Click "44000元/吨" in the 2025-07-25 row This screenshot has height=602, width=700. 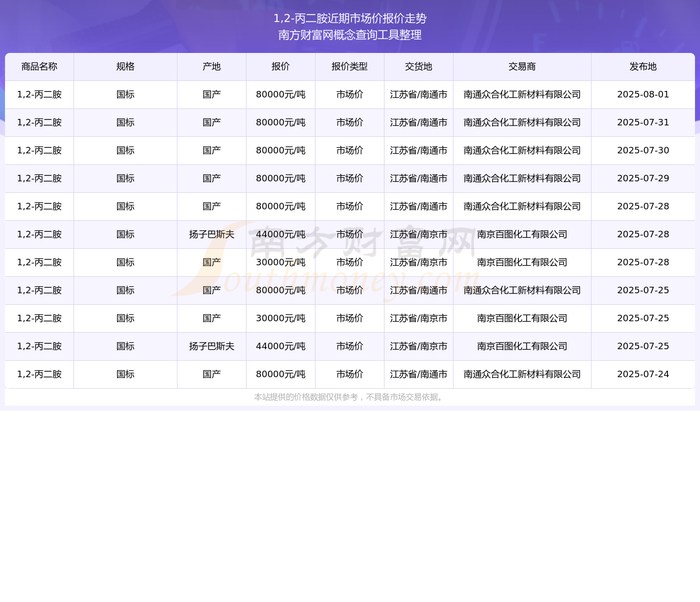281,346
